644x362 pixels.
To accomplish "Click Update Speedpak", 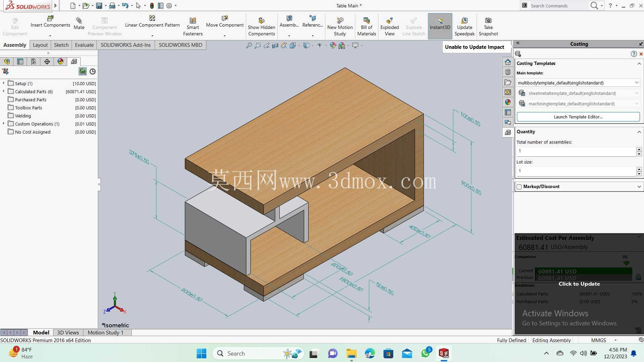I will pos(465,27).
